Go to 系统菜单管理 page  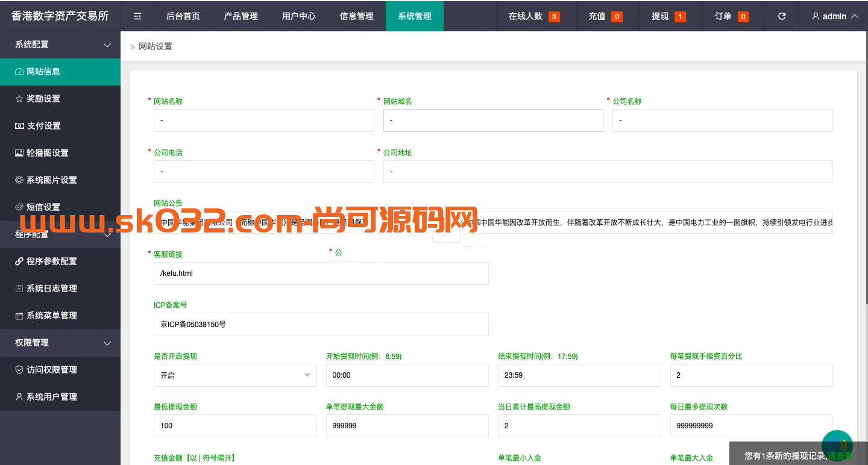60,316
